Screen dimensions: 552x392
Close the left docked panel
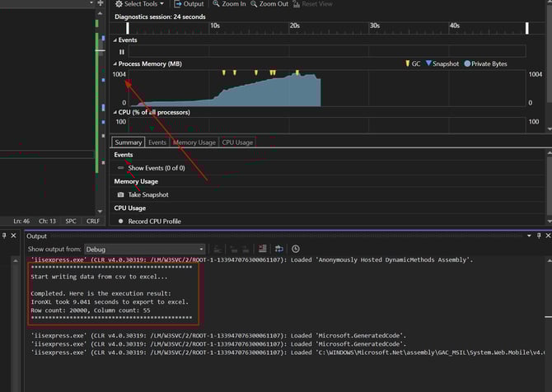pos(13,236)
